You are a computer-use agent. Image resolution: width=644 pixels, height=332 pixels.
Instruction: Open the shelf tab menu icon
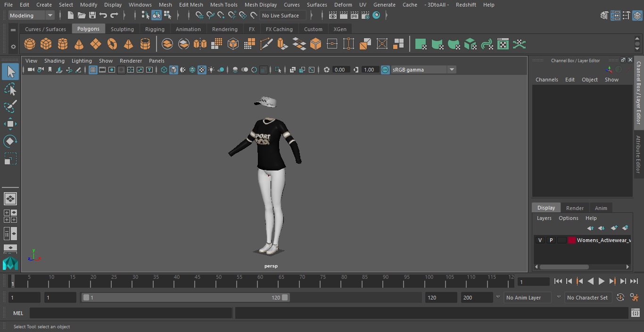[13, 29]
